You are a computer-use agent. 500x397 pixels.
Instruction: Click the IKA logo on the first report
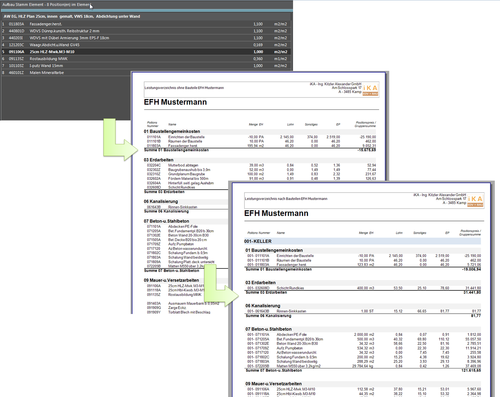371,90
